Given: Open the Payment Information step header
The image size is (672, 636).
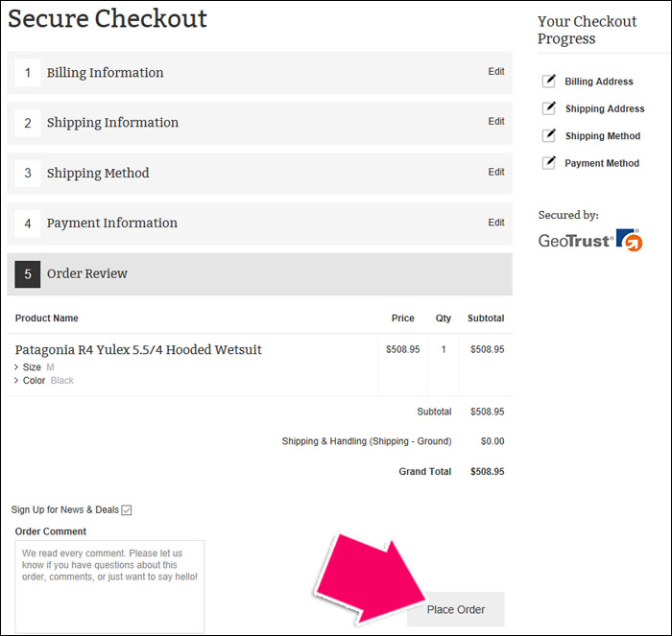Looking at the screenshot, I should pos(260,224).
